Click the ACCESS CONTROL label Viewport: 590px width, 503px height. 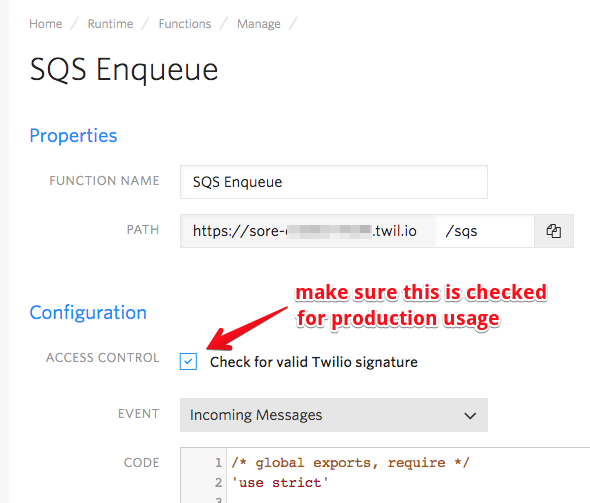coord(103,357)
